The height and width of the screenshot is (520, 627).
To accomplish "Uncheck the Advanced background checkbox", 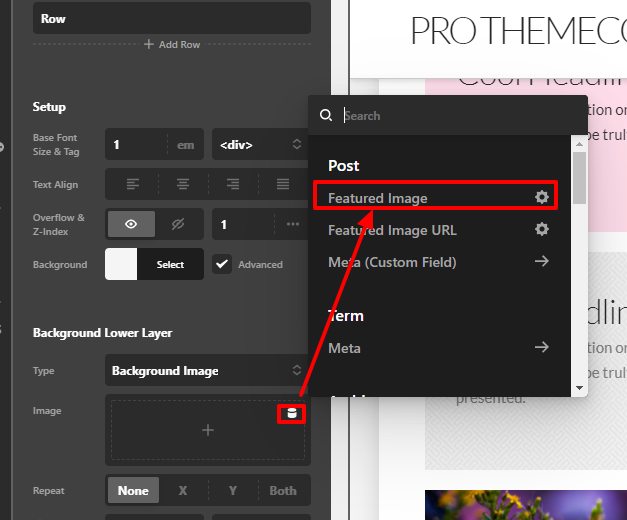I will 222,264.
